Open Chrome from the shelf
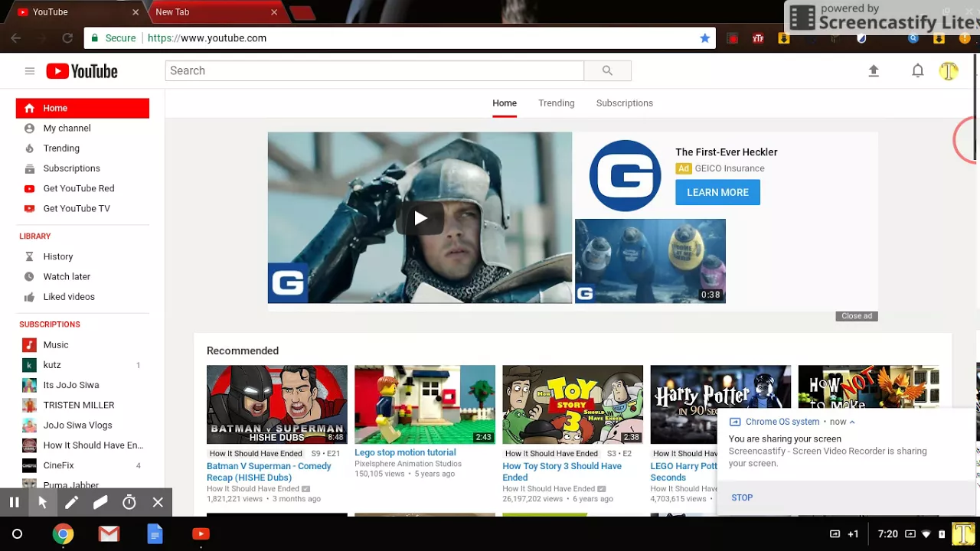This screenshot has height=551, width=980. click(63, 534)
